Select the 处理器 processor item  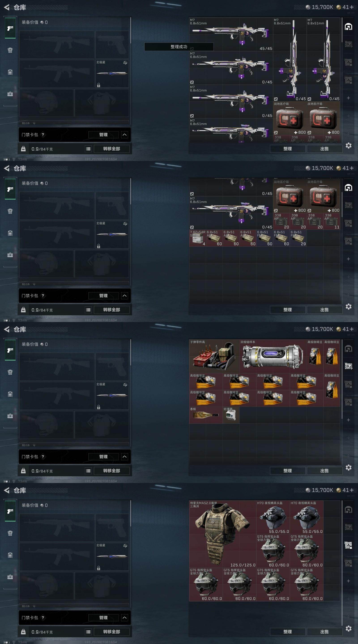tap(231, 415)
